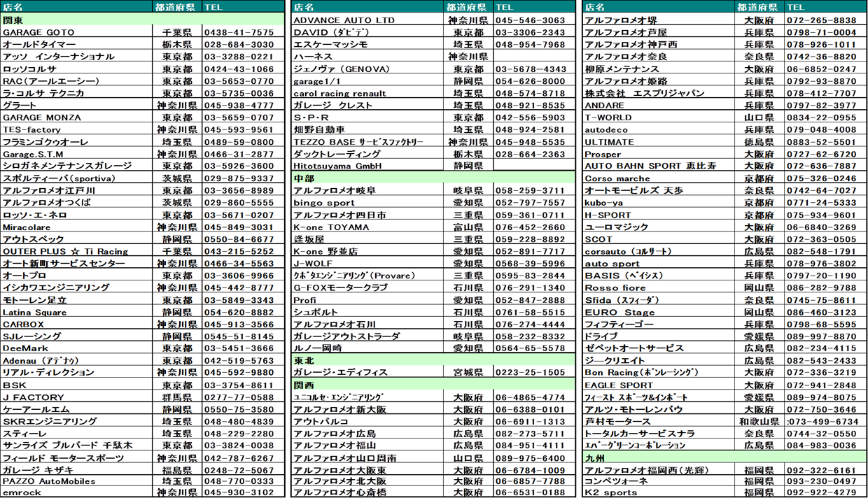Select the K-one TOYAMA cell
Image resolution: width=868 pixels, height=498 pixels.
(331, 227)
